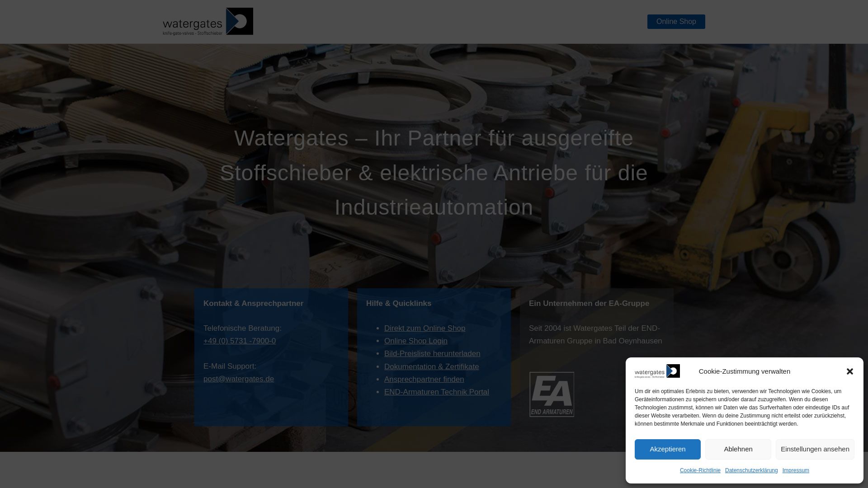Screen dimensions: 868x488
Task: Close the cookie consent dialog
Action: 850,371
